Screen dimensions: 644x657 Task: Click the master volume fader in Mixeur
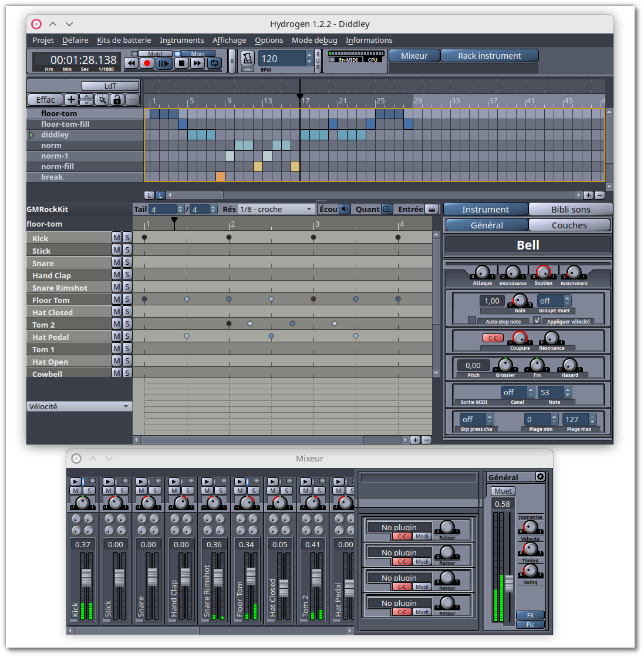pos(509,584)
